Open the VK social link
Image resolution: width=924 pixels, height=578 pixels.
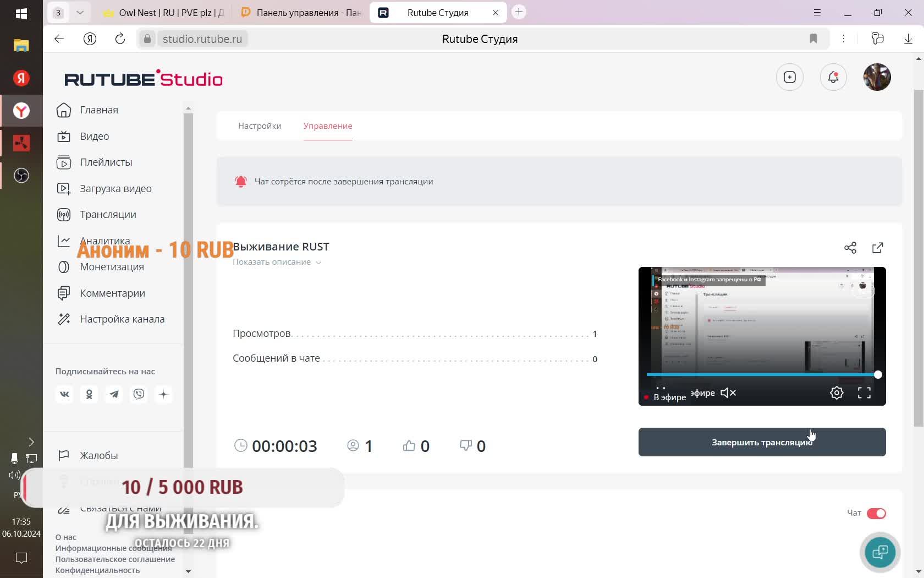click(64, 394)
